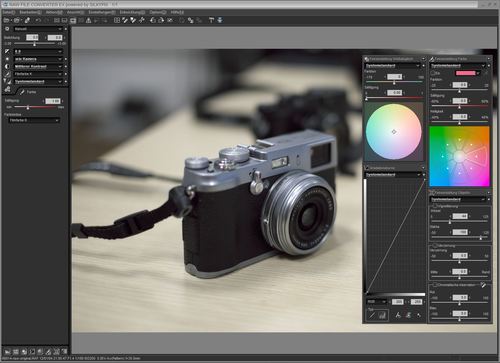Switch to the Farbe tab
Image resolution: width=500 pixels, height=363 pixels.
pos(28,92)
